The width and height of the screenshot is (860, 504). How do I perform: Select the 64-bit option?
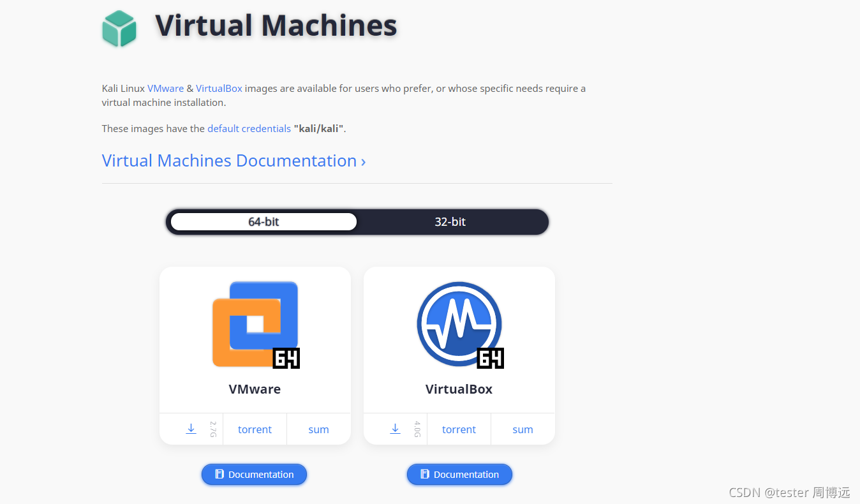point(263,222)
